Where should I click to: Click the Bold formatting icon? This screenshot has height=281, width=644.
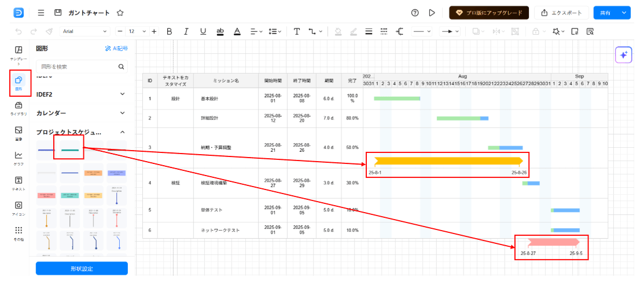[170, 31]
